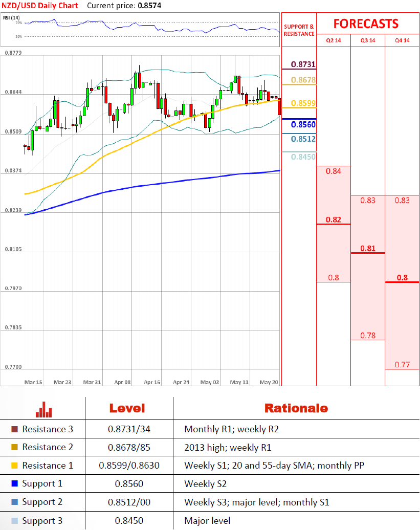This screenshot has height=530, width=420.
Task: Click the Rationale column header
Action: pyautogui.click(x=296, y=408)
